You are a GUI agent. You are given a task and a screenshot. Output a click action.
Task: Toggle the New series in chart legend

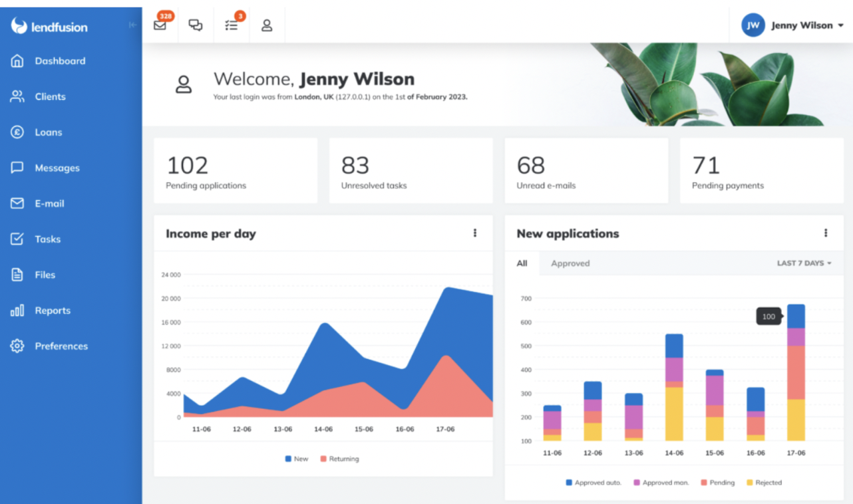pos(297,459)
